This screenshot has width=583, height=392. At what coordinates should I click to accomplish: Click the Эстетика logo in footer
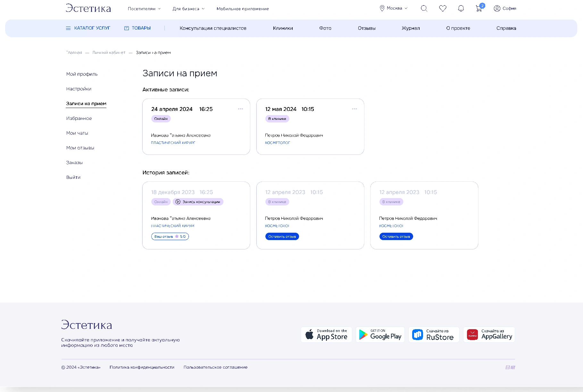tap(87, 325)
